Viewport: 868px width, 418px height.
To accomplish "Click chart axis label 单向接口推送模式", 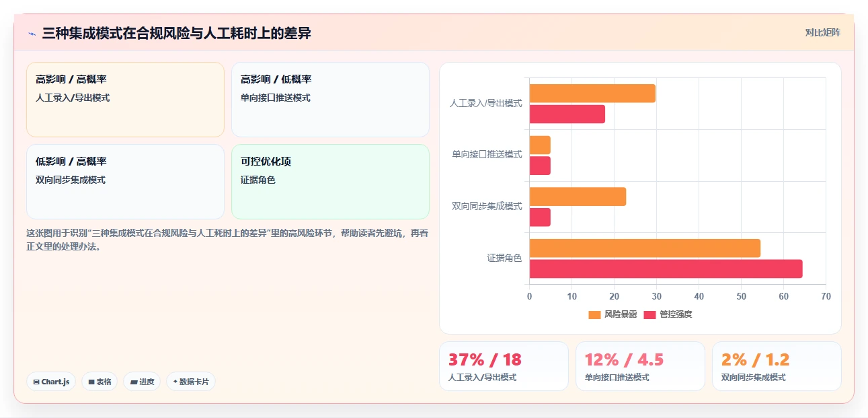I will pyautogui.click(x=487, y=155).
